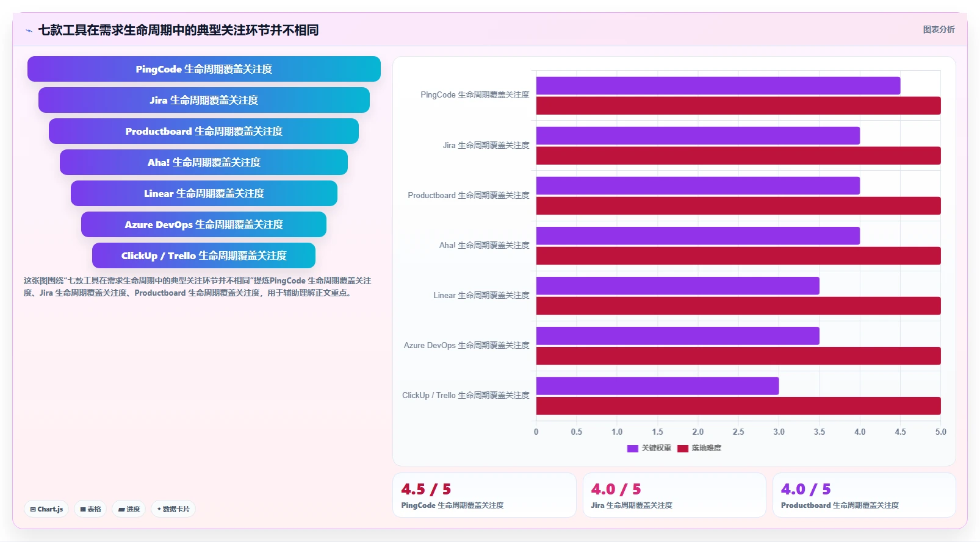Click the Productboard 4.0 / 5 data card
Viewport: 980px width, 542px height.
tap(864, 495)
